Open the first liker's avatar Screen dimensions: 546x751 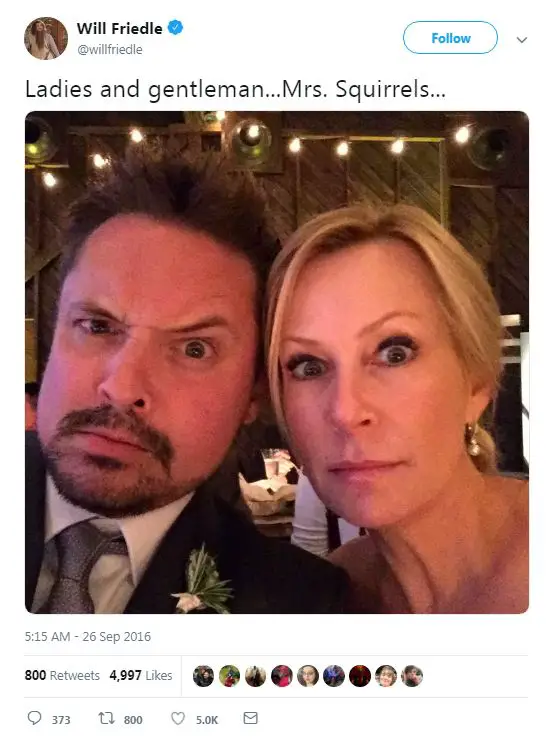click(x=204, y=676)
